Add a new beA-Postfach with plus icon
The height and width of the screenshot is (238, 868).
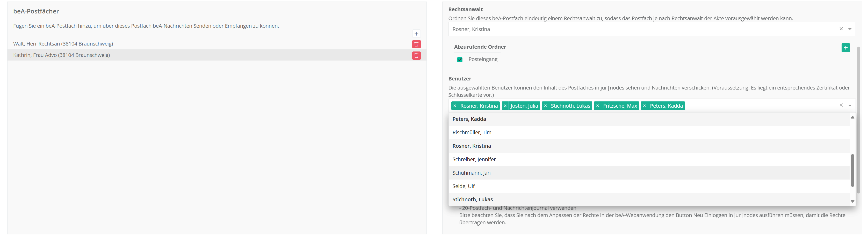point(416,34)
